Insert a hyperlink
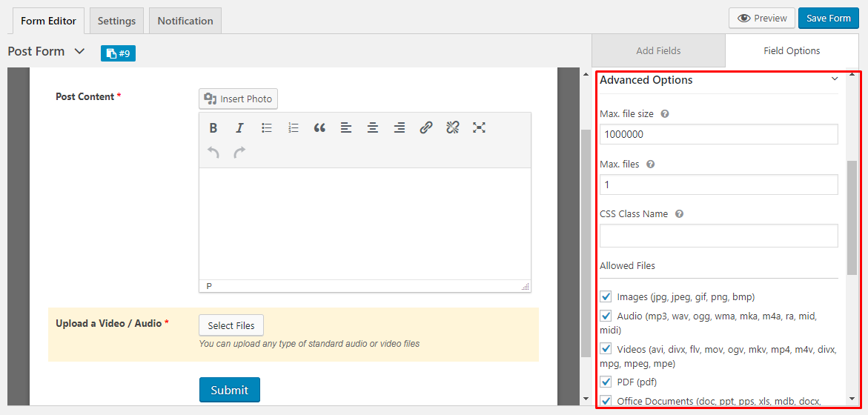This screenshot has width=868, height=415. [x=425, y=128]
